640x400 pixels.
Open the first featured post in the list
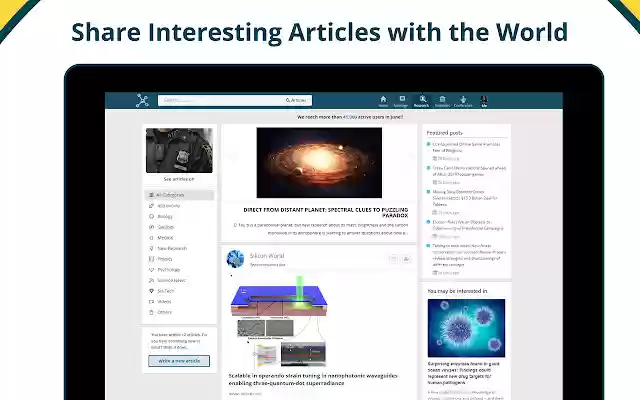466,147
